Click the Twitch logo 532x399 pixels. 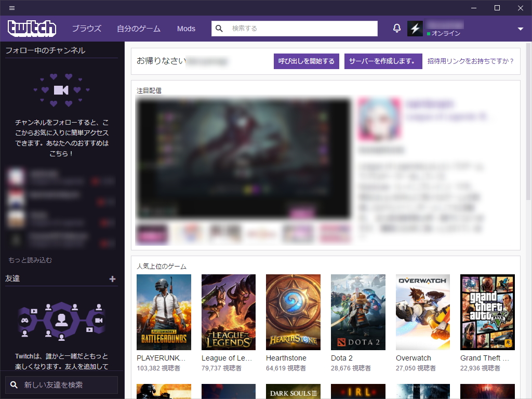[31, 28]
